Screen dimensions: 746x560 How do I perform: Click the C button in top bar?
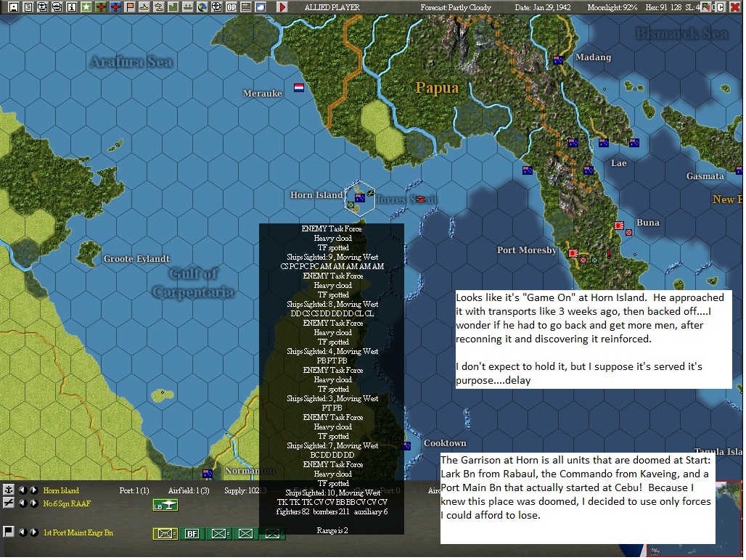click(x=721, y=7)
